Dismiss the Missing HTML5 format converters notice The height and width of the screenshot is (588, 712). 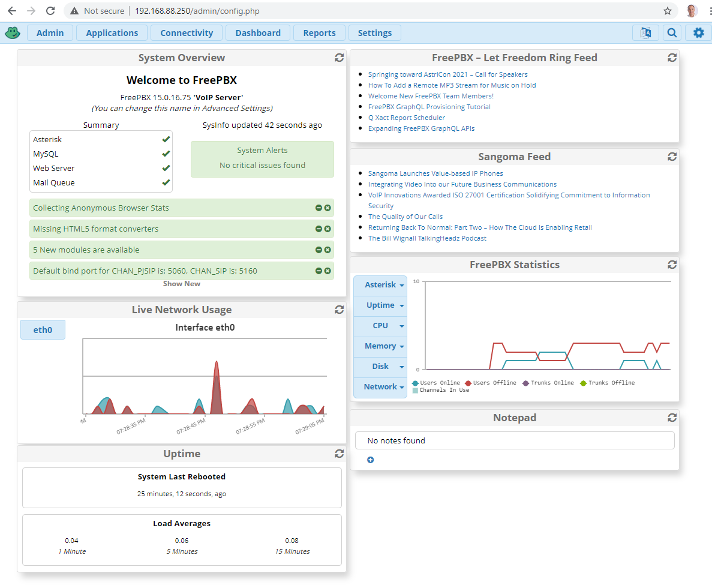coord(328,229)
